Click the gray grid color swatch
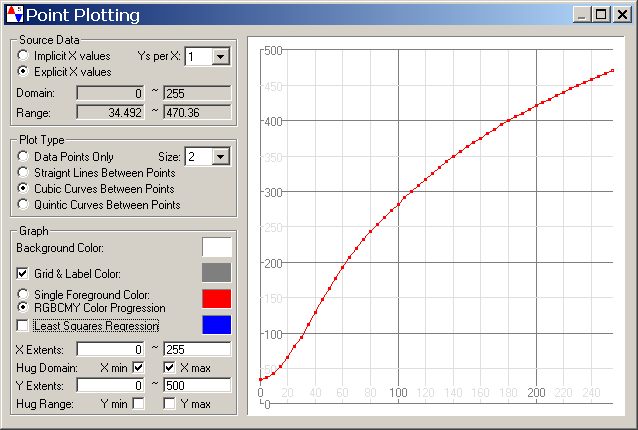 [216, 273]
